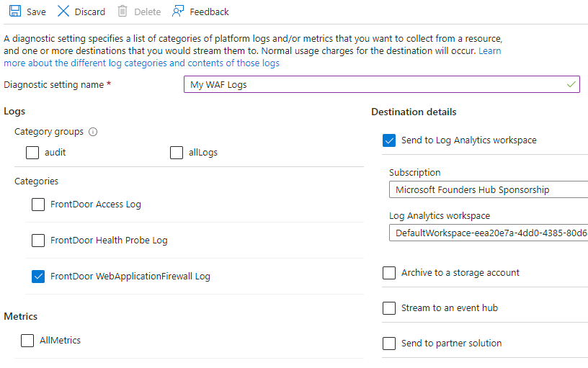The height and width of the screenshot is (368, 588).
Task: Click the Feedback person icon
Action: pyautogui.click(x=178, y=12)
